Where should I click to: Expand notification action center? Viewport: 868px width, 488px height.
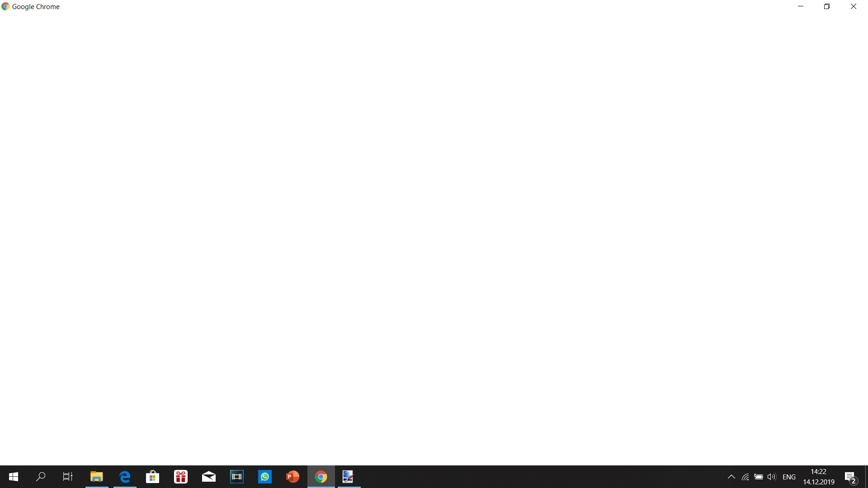coord(851,476)
